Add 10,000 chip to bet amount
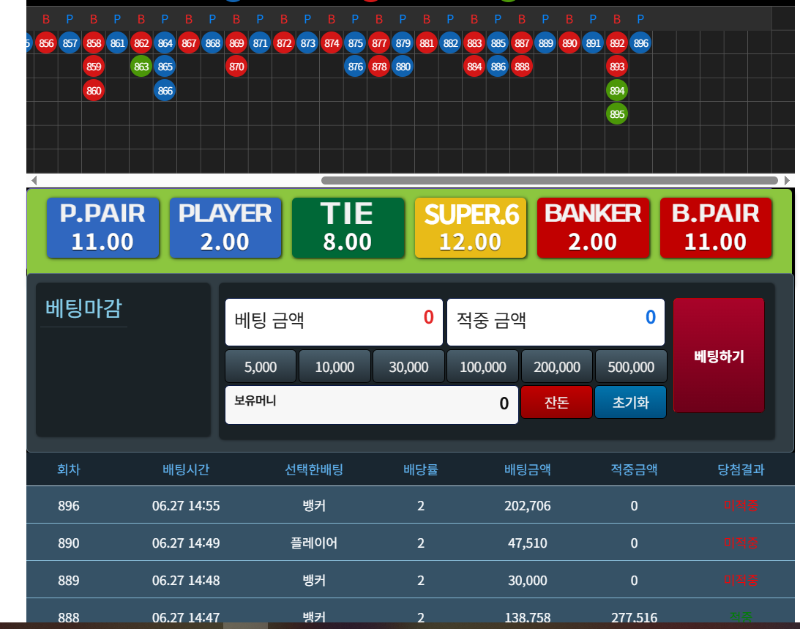This screenshot has height=629, width=800. click(334, 367)
